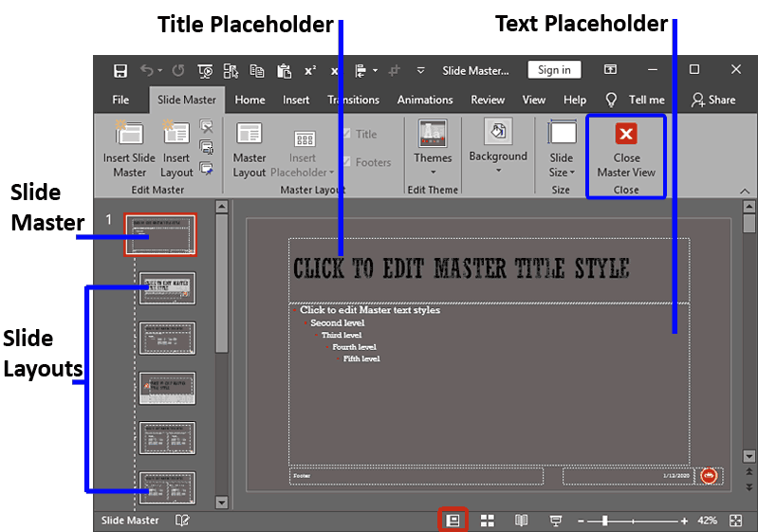Click the Footer placeholder box

point(416,476)
